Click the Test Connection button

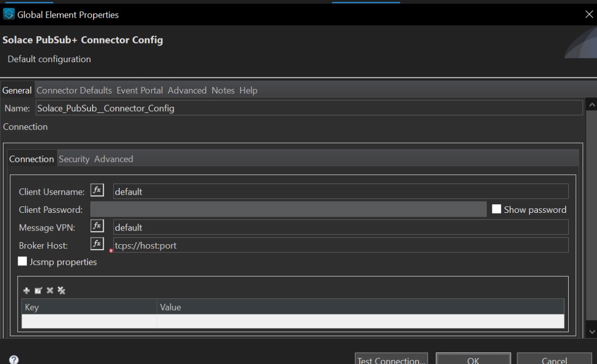(391, 358)
